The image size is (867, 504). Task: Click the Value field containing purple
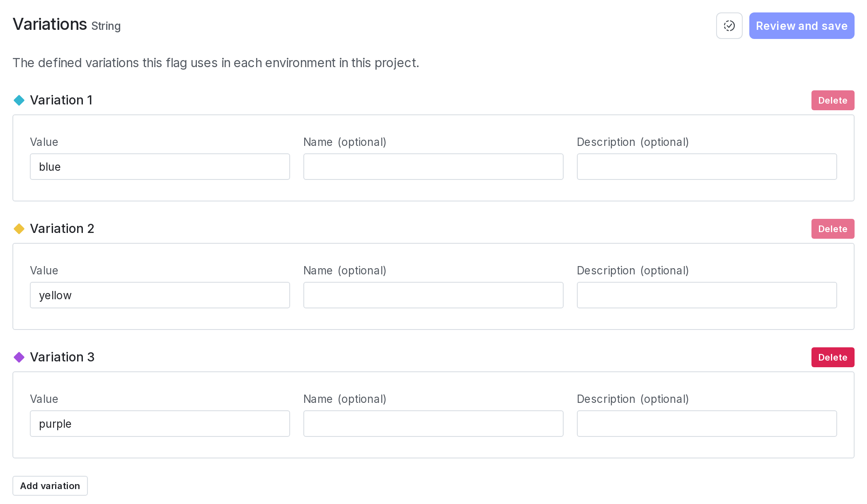pyautogui.click(x=160, y=424)
